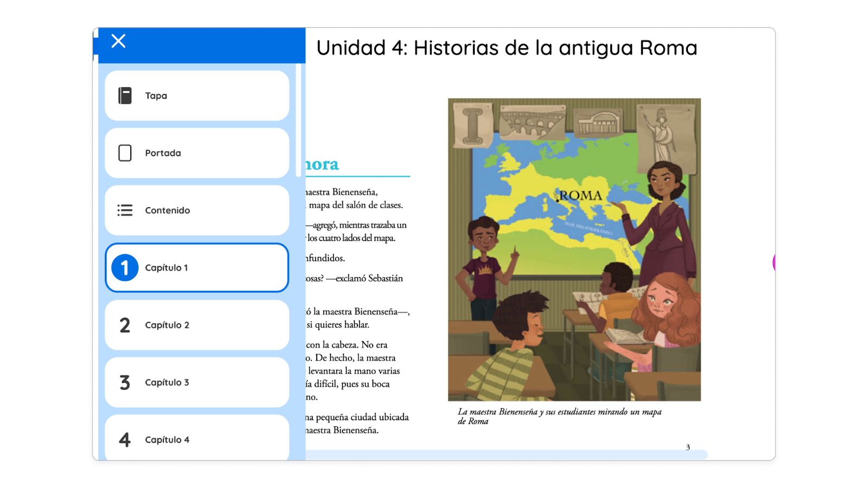The width and height of the screenshot is (868, 488).
Task: Click the page number 3
Action: point(688,447)
